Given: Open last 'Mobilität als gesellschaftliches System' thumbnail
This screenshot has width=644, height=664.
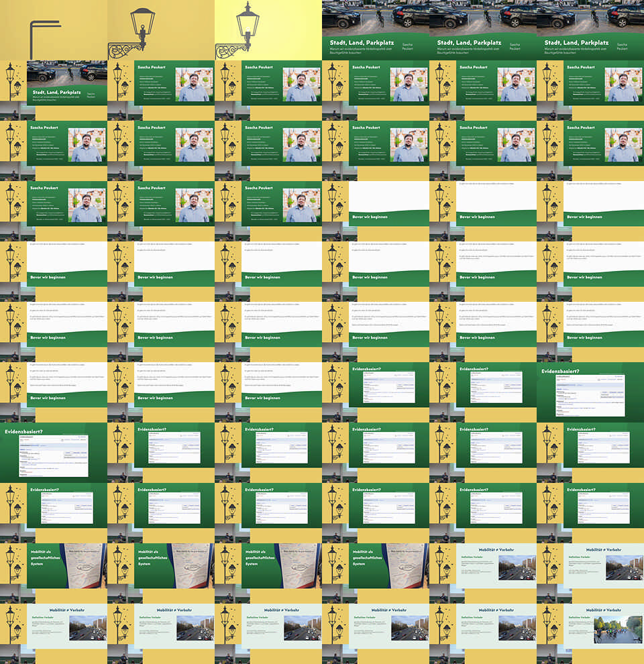Looking at the screenshot, I should coord(376,573).
